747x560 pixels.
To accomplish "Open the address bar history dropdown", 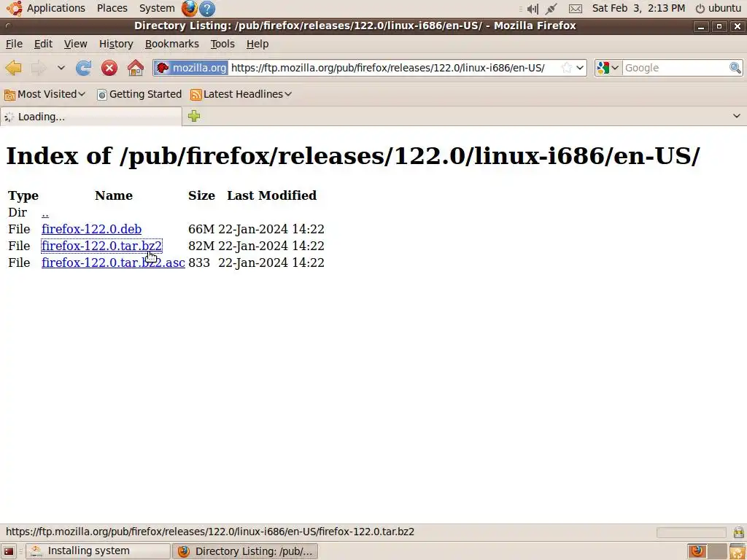I will [x=580, y=68].
